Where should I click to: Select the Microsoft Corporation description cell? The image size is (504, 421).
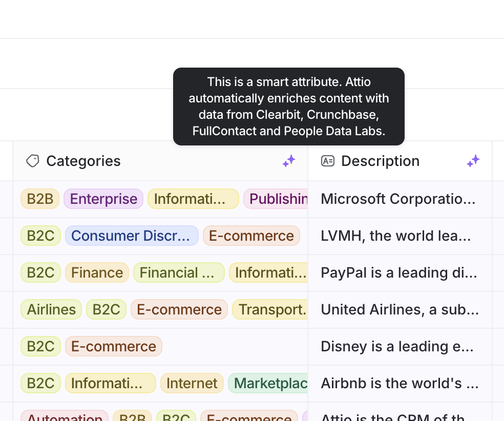pos(398,199)
